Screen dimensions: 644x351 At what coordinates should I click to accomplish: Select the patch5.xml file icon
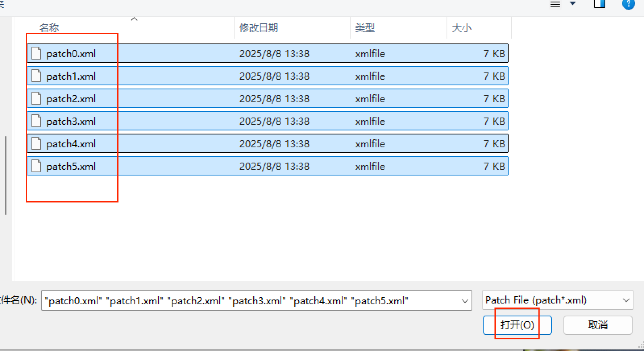click(37, 166)
